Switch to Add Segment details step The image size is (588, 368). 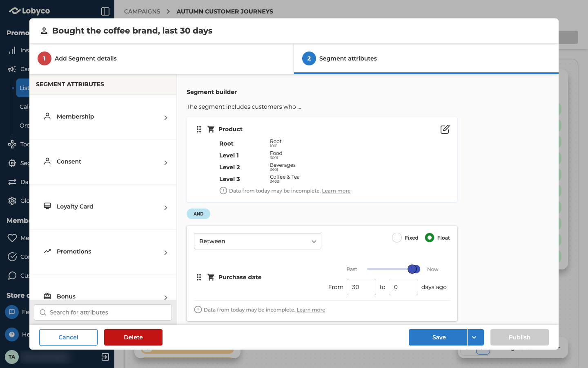point(162,58)
